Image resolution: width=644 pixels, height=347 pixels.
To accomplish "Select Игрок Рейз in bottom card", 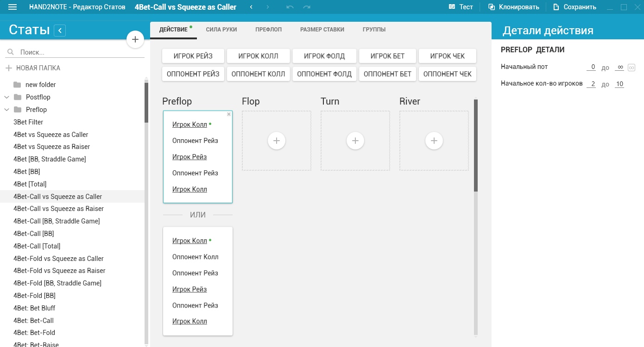I will (189, 289).
